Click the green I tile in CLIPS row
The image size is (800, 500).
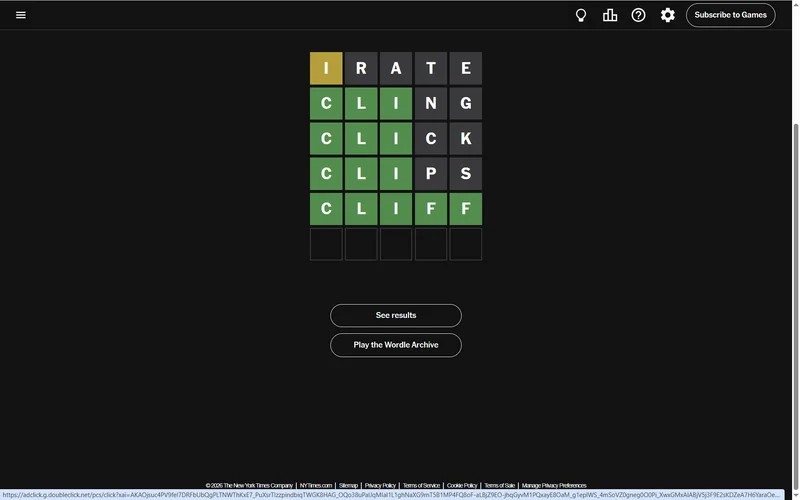tap(396, 174)
